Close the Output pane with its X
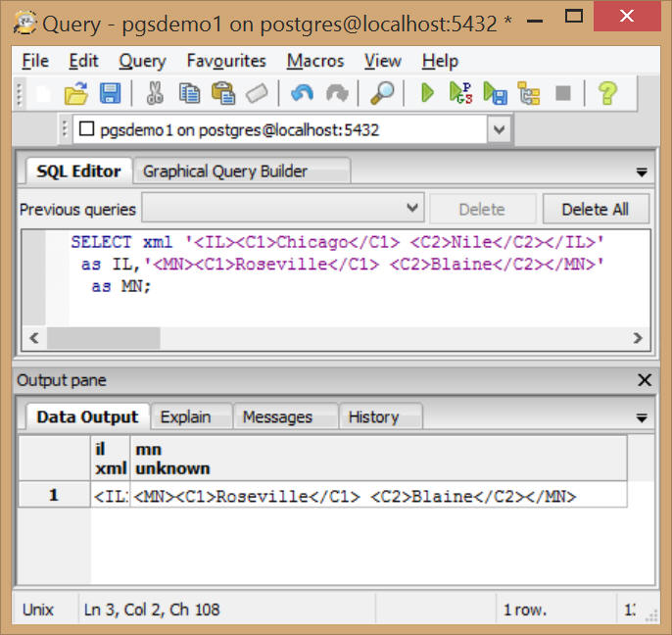 645,380
